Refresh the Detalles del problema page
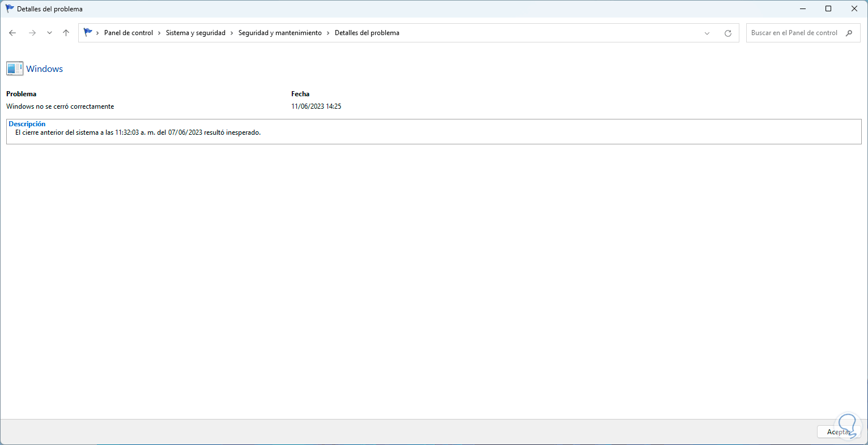This screenshot has height=445, width=868. (728, 33)
